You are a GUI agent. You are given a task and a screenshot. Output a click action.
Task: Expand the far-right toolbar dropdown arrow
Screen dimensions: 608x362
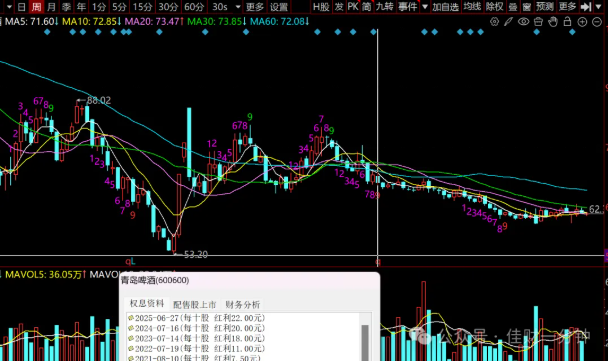(x=599, y=7)
